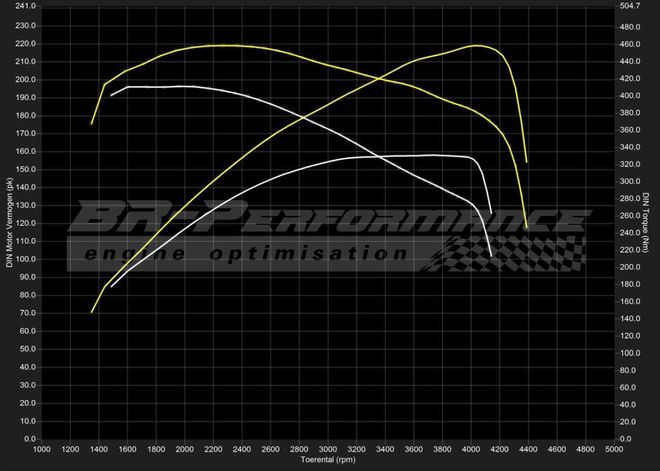Select the 'DIN Torque (Nm)' axis title
Image resolution: width=660 pixels, height=471 pixels.
click(648, 222)
